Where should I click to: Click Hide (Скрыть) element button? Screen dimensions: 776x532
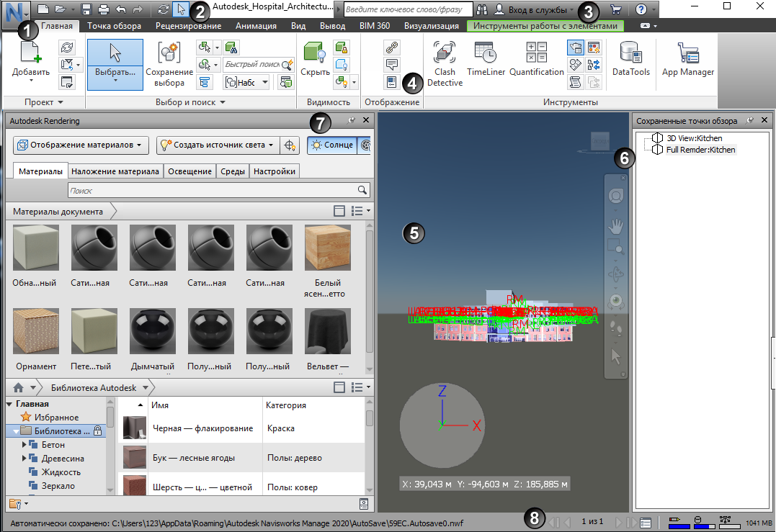[x=316, y=59]
